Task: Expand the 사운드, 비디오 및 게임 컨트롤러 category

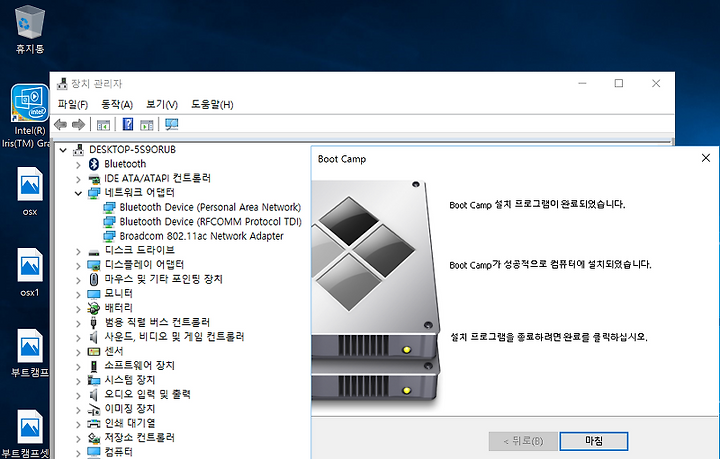Action: click(78, 338)
